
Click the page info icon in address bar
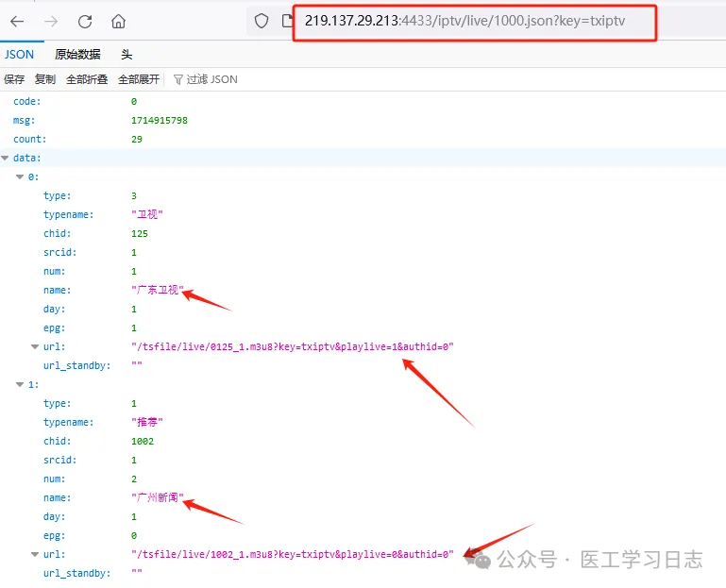pos(288,21)
